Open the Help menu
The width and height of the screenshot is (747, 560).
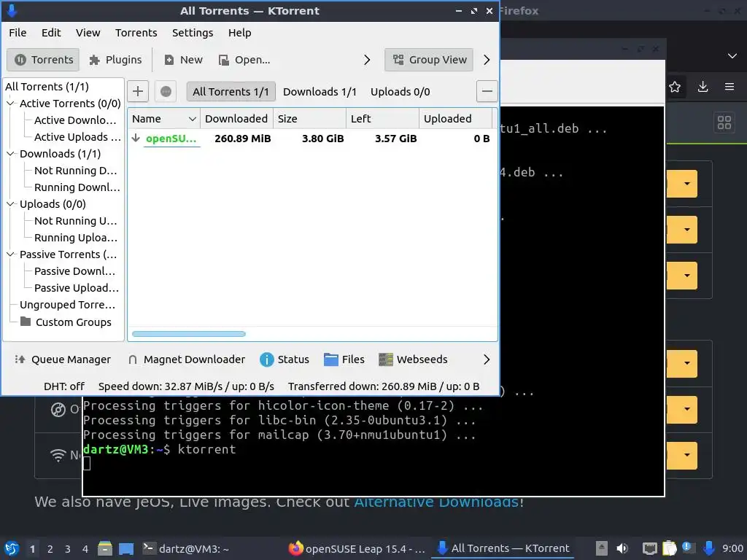(239, 32)
